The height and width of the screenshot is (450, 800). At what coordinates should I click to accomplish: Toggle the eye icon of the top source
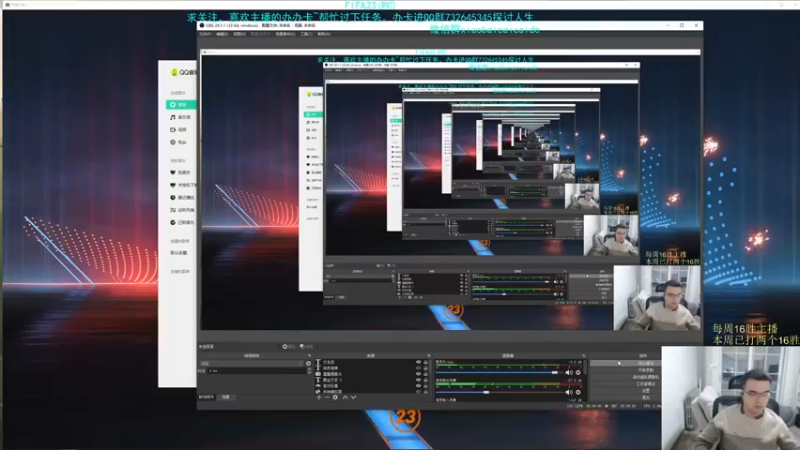click(418, 362)
